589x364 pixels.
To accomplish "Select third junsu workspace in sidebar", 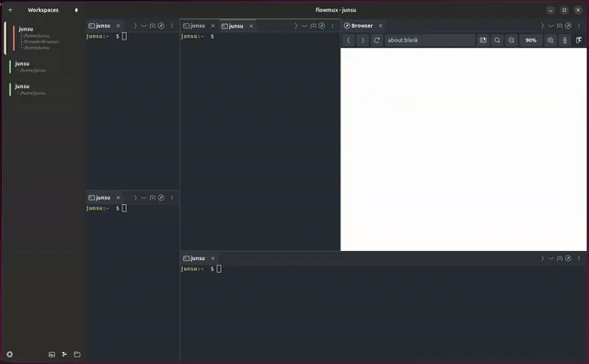I will pyautogui.click(x=45, y=89).
